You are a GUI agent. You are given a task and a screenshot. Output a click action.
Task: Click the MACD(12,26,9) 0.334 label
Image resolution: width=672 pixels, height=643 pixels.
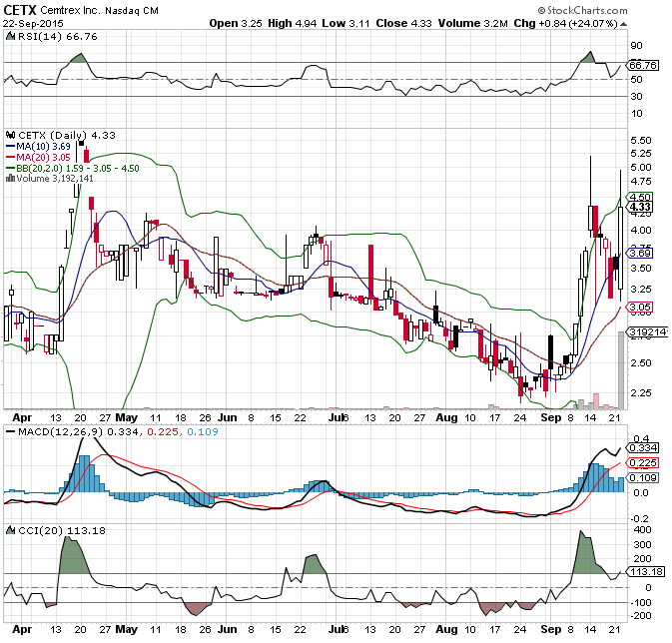coord(78,432)
